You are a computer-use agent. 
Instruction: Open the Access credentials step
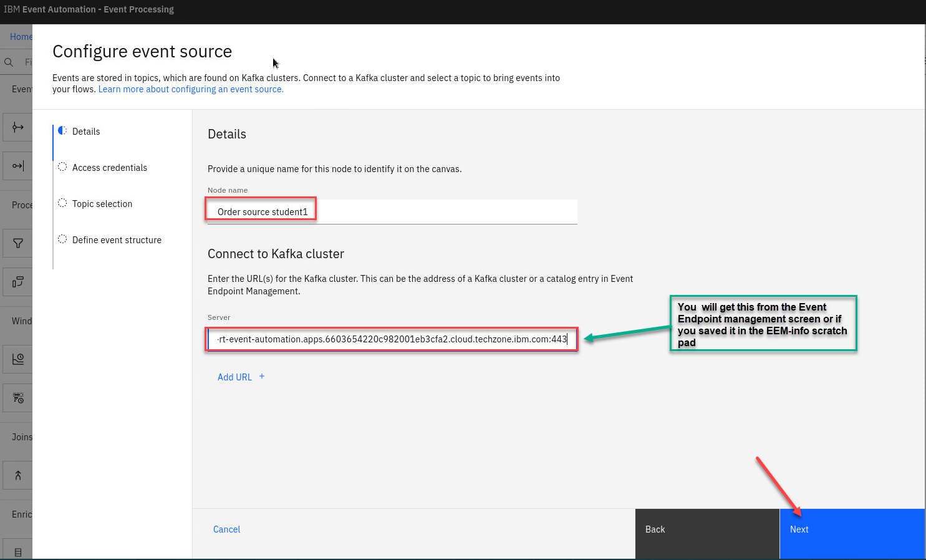click(x=109, y=168)
